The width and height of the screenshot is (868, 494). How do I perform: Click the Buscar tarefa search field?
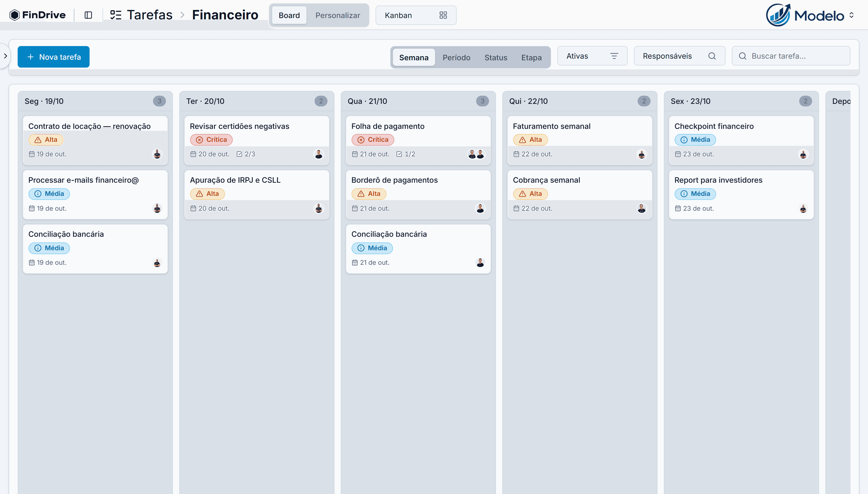point(791,56)
